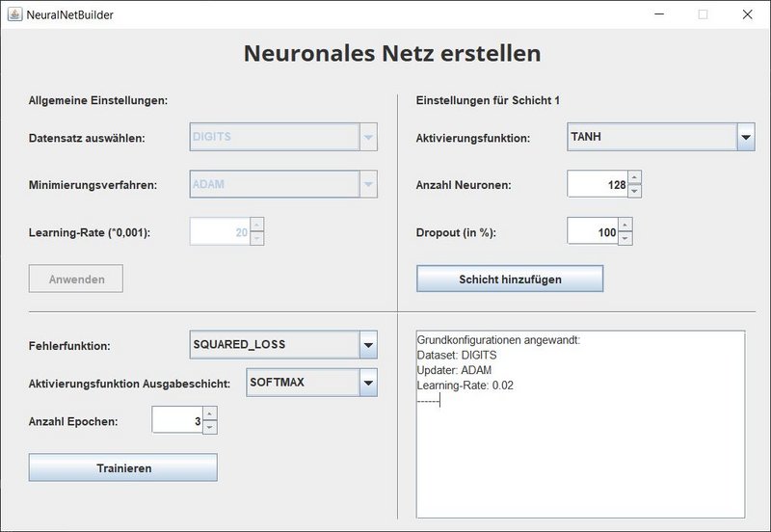Decrease Anzahl Neuronen with down arrow

pos(634,191)
